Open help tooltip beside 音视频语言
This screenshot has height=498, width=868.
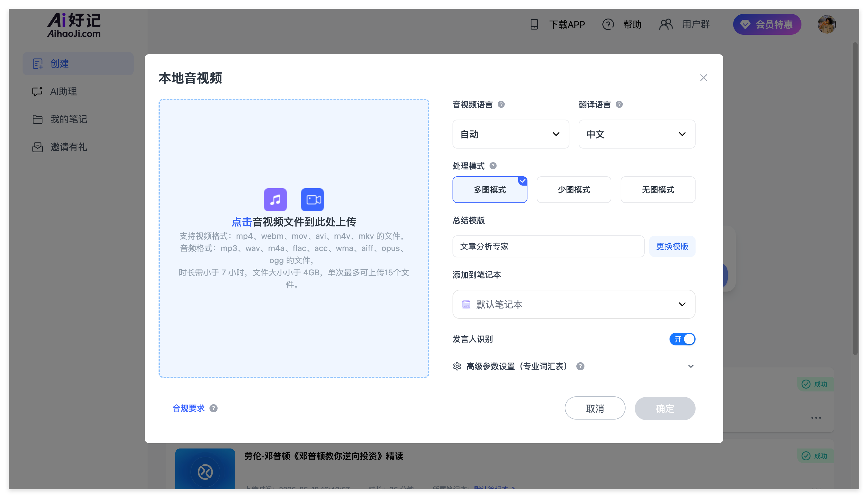[501, 104]
